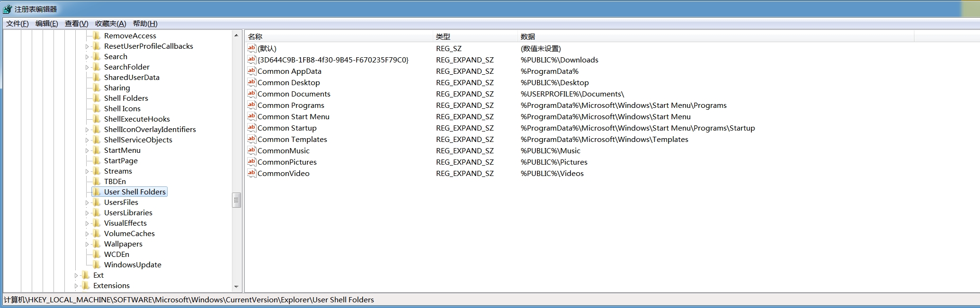Expand the Streams key
Screen dimensions: 980x308
point(87,171)
